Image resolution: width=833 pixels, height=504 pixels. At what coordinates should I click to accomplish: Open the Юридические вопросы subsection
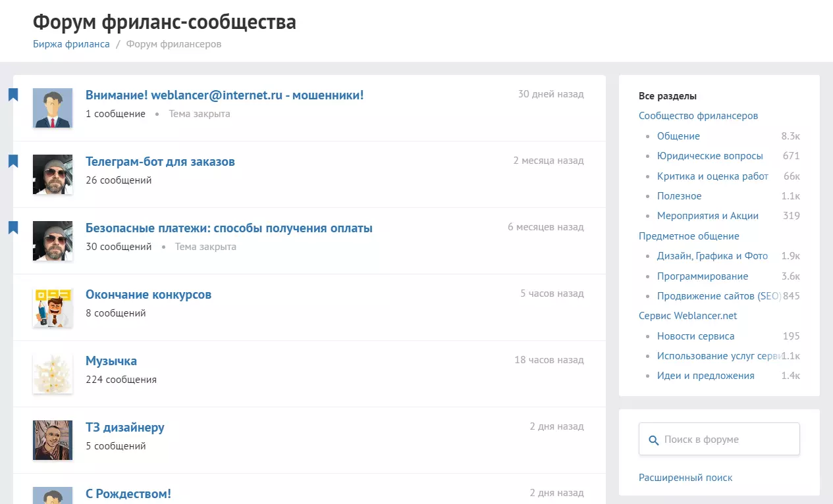710,156
